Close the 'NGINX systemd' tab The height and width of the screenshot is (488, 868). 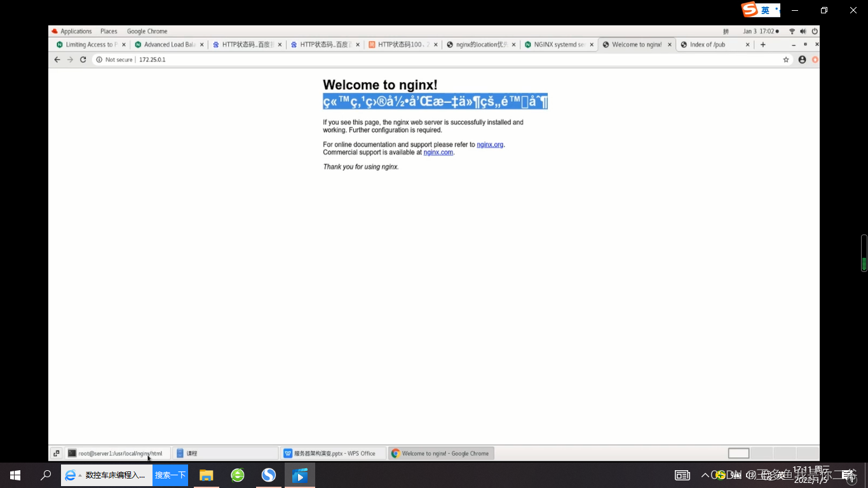coord(592,44)
